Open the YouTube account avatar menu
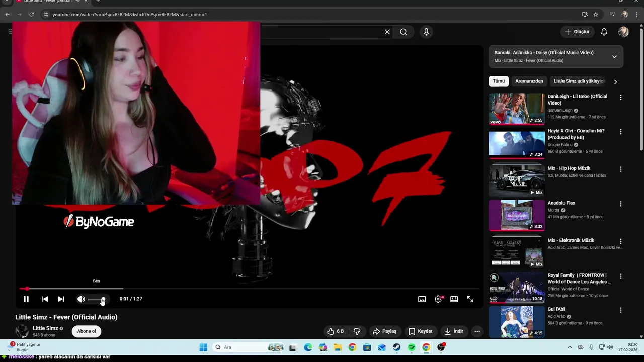 tap(623, 32)
